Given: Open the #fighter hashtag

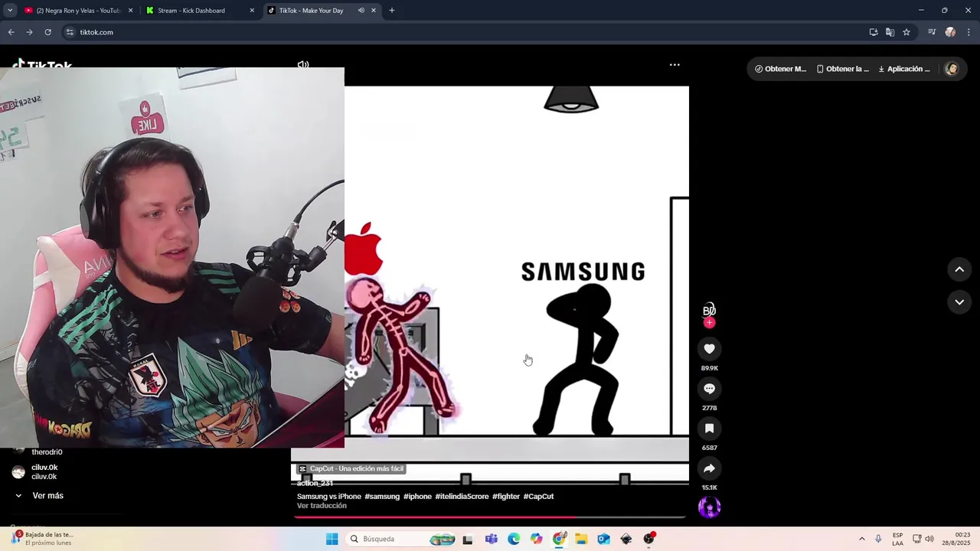Looking at the screenshot, I should [x=506, y=497].
